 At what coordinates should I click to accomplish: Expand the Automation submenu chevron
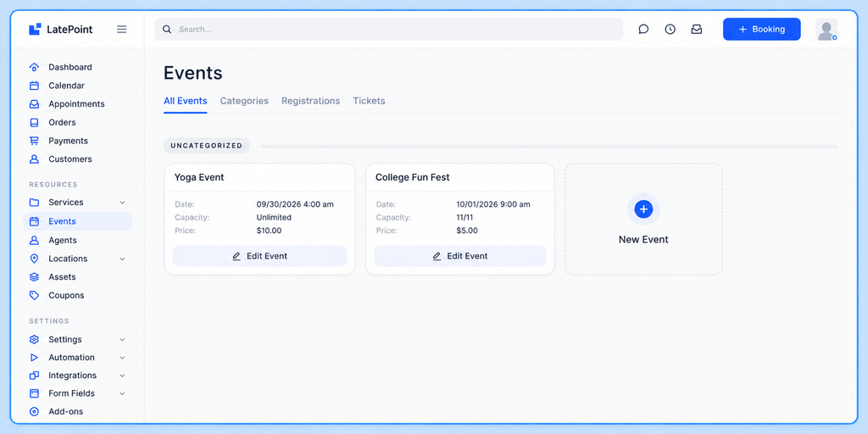(122, 358)
